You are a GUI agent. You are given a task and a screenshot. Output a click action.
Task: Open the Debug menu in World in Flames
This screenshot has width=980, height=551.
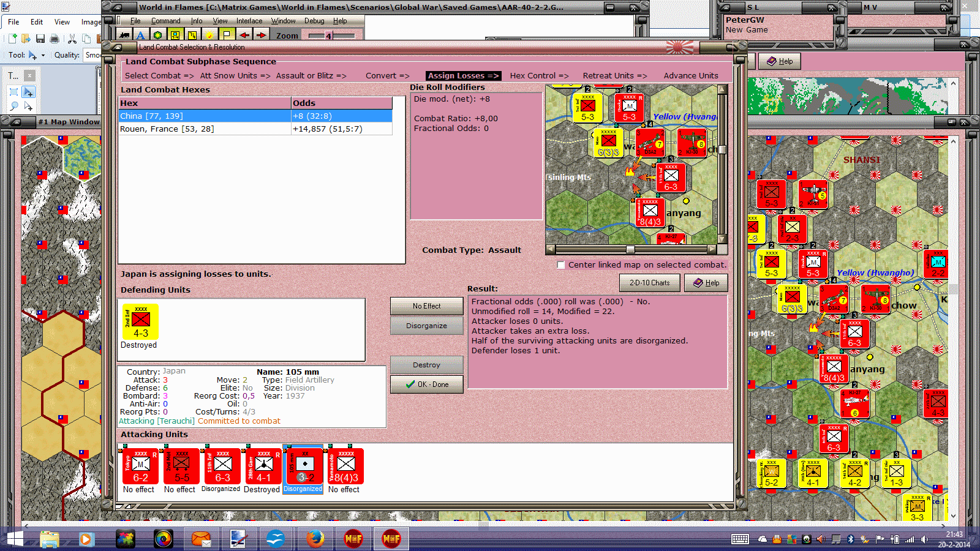(314, 21)
